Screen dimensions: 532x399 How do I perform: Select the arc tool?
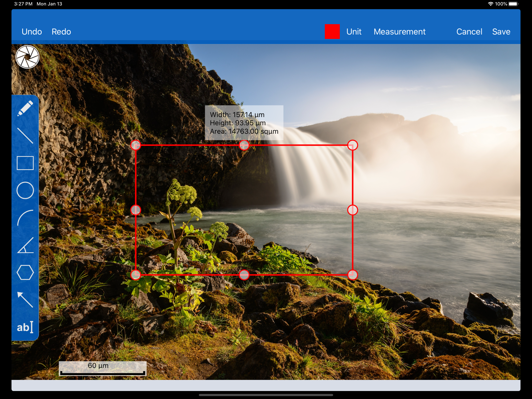[25, 218]
